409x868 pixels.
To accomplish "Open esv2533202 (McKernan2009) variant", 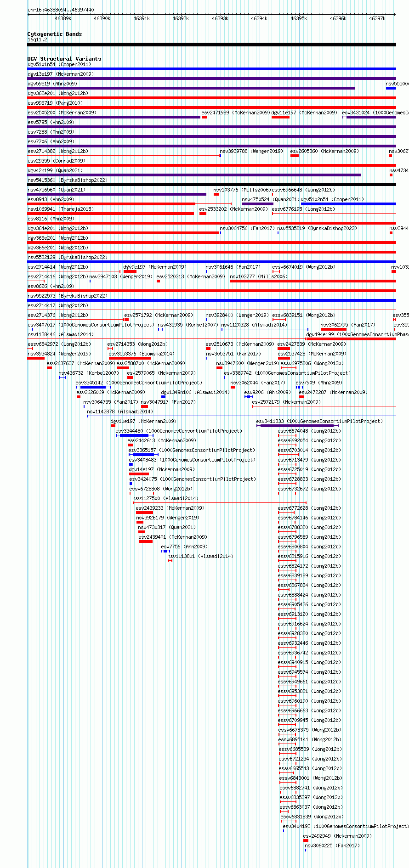I will pyautogui.click(x=233, y=209).
